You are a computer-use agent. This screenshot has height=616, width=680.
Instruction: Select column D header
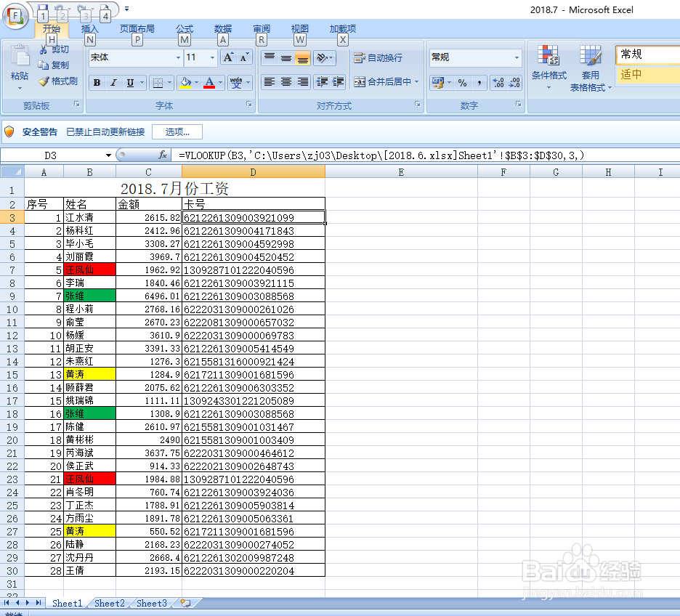(254, 172)
